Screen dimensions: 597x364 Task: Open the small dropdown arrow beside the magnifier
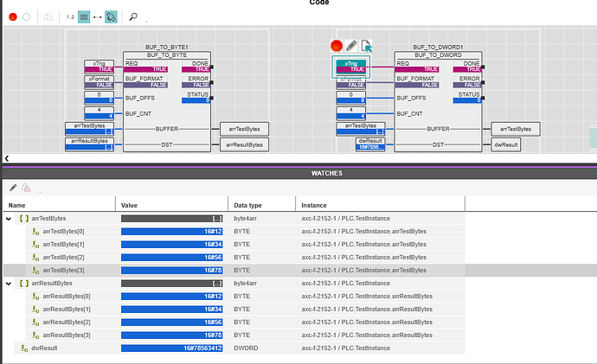(x=144, y=20)
